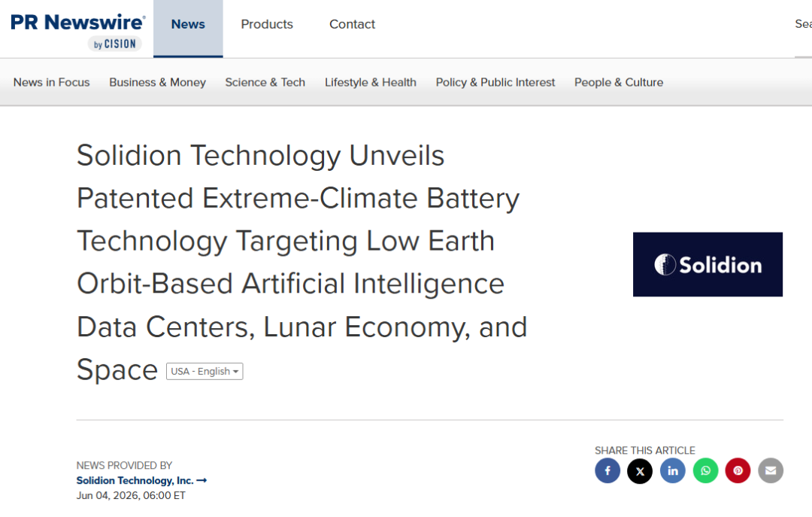The image size is (812, 517).
Task: View Policy & Public Interest news
Action: coord(495,83)
